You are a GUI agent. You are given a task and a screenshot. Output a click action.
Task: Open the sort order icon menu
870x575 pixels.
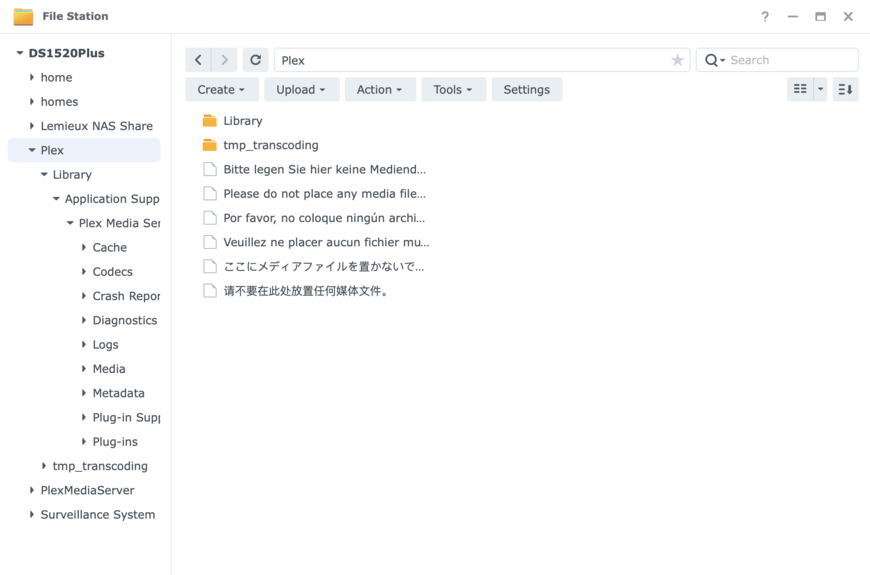pyautogui.click(x=845, y=89)
